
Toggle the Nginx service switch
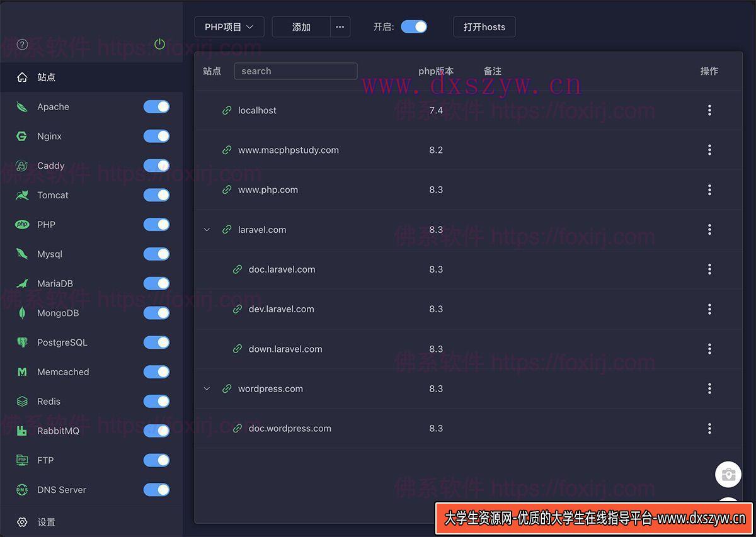[x=157, y=136]
